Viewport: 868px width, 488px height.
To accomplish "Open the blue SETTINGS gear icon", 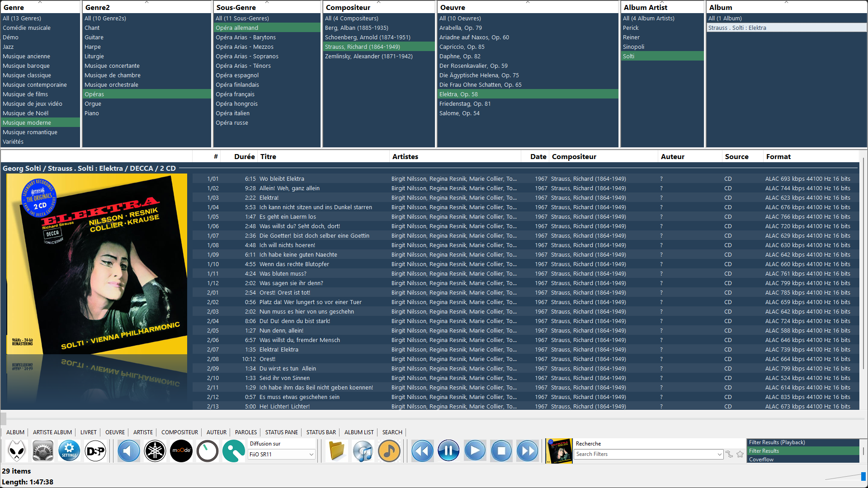I will coord(69,450).
